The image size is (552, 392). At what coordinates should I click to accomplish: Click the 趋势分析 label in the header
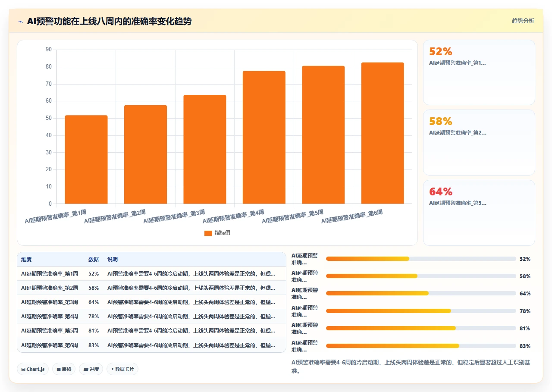(523, 21)
